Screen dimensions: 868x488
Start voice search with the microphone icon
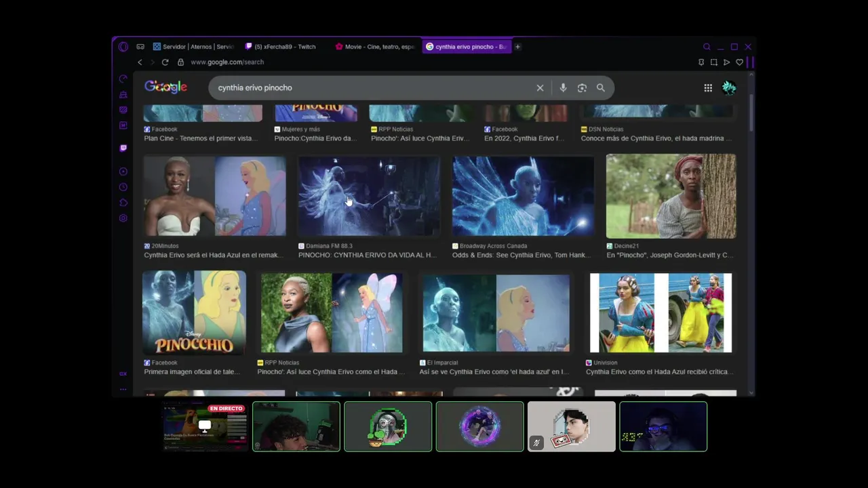563,88
